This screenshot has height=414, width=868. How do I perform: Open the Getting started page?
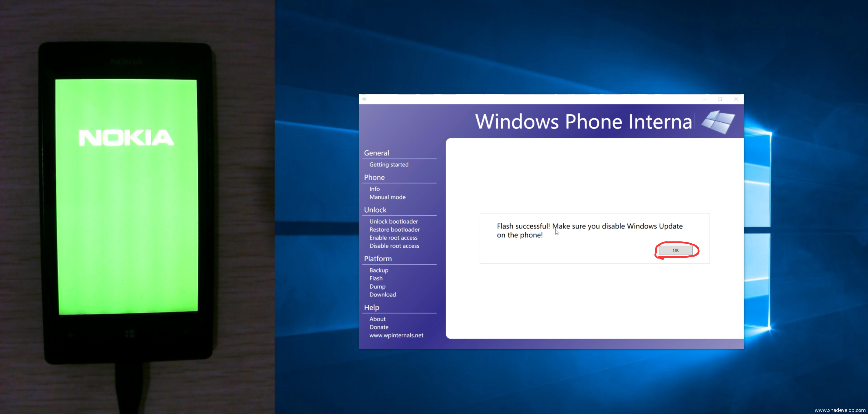[389, 164]
